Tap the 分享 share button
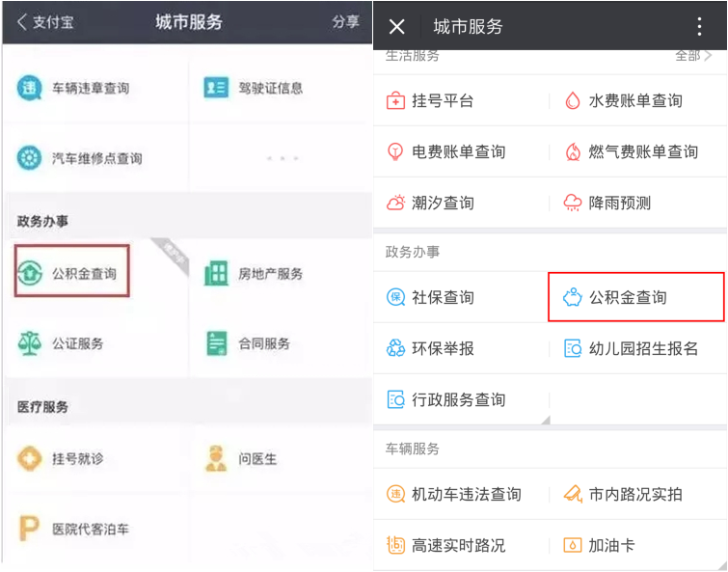Screen dimensions: 728x572 click(x=344, y=22)
